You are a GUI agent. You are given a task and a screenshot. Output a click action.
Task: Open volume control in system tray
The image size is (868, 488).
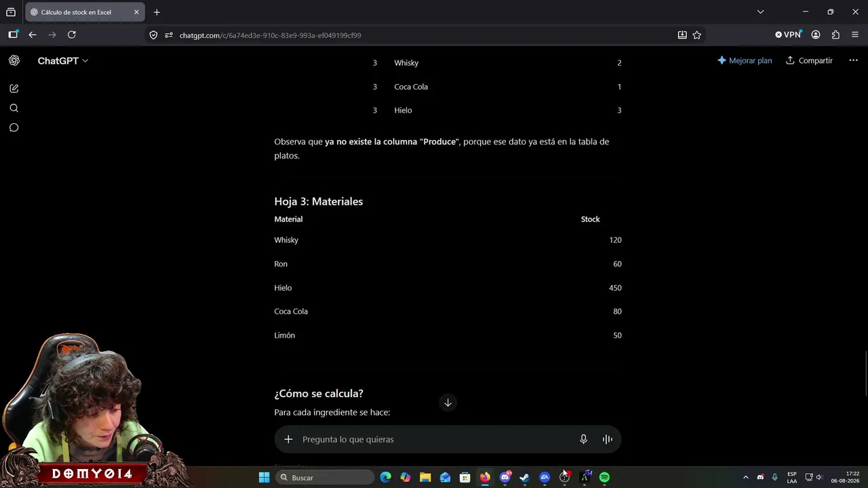[x=818, y=478]
